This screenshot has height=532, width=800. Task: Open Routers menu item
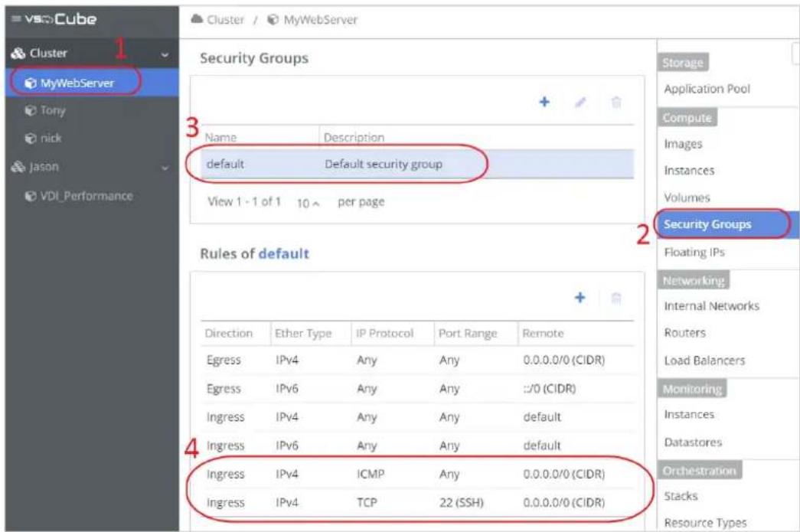click(684, 333)
